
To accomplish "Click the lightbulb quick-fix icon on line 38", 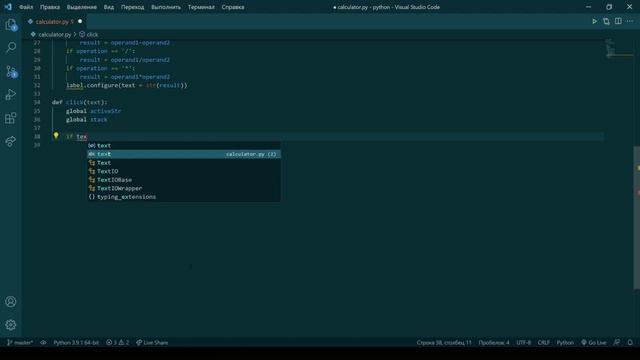I will pos(56,136).
